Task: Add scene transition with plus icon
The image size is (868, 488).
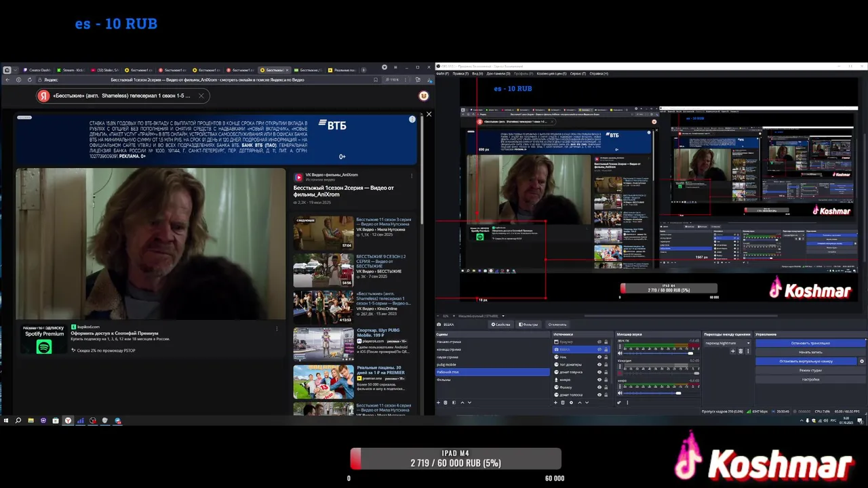Action: (x=732, y=351)
